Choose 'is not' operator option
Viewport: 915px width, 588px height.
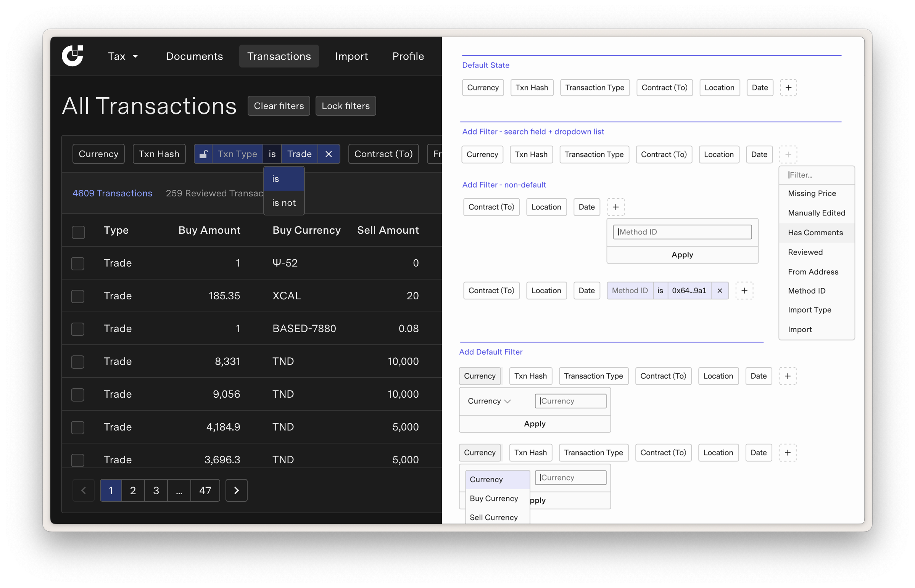[x=284, y=203]
